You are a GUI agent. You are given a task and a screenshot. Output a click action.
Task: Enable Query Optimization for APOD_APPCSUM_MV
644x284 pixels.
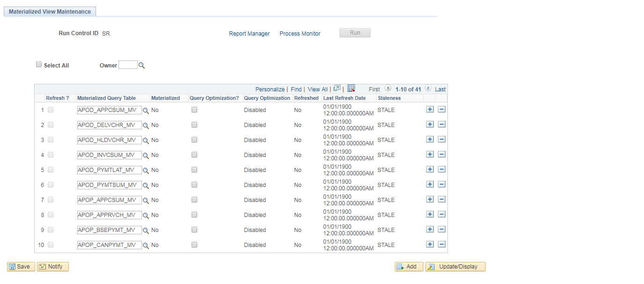(194, 110)
